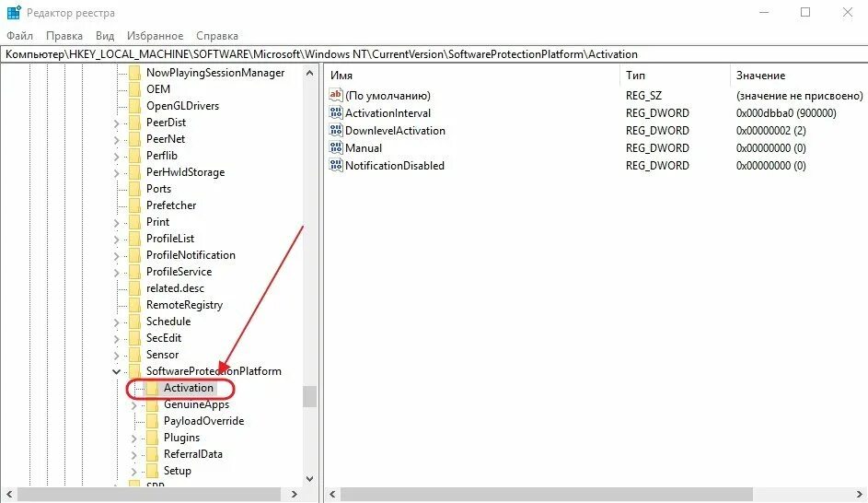This screenshot has height=503, width=868.
Task: Click the SecEdit folder icon
Action: click(134, 338)
